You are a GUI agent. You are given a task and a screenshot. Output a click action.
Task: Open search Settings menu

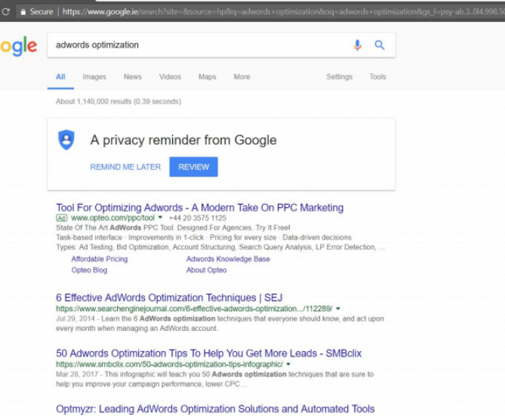[x=340, y=77]
